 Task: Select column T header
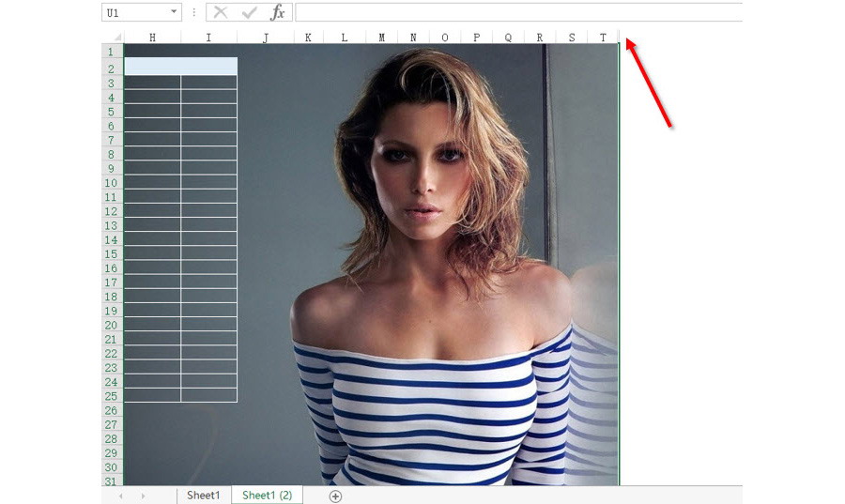tap(603, 38)
